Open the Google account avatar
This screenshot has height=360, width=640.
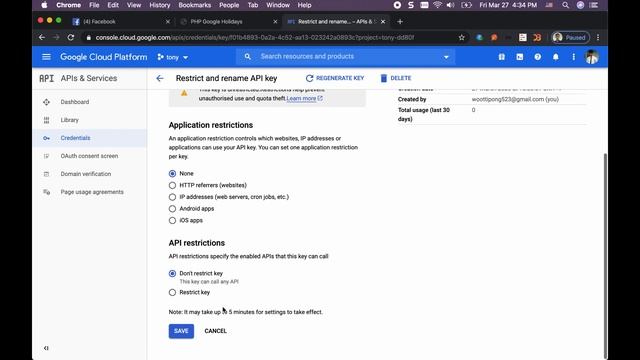592,57
